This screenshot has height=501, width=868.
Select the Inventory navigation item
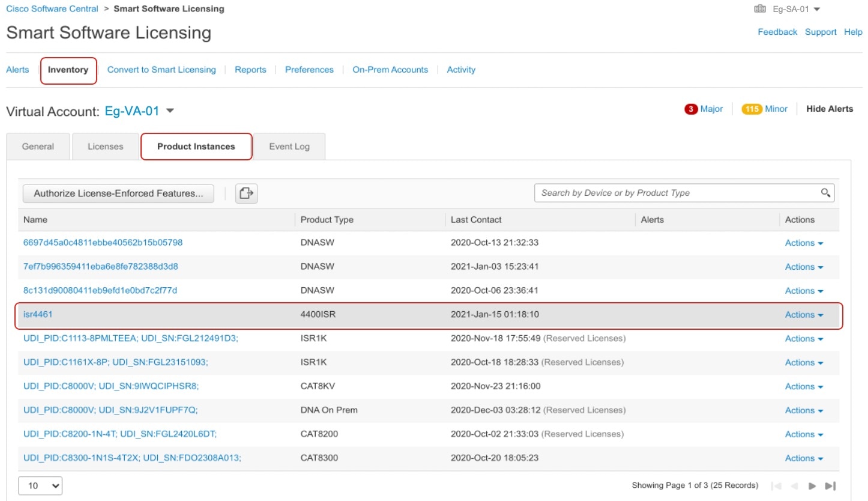68,70
